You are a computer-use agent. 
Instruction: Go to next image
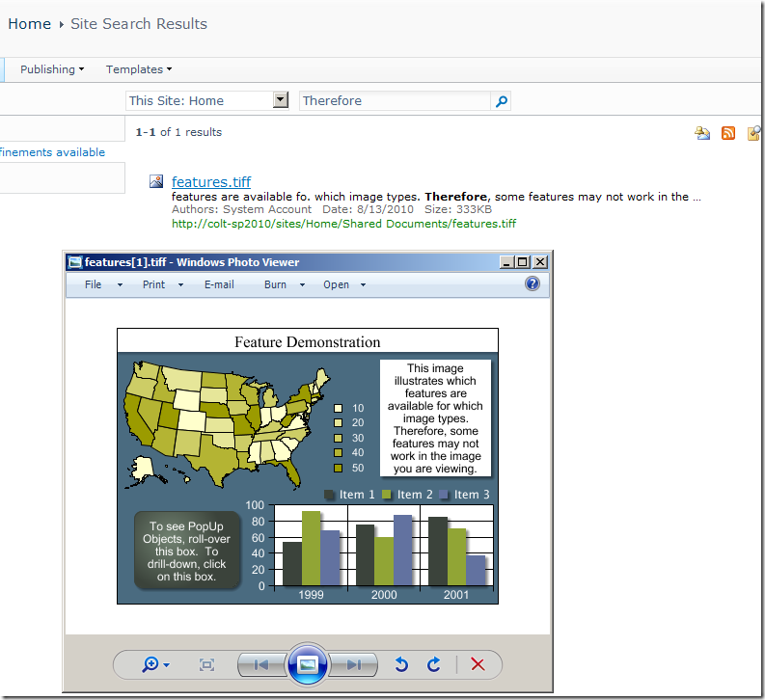pyautogui.click(x=354, y=664)
